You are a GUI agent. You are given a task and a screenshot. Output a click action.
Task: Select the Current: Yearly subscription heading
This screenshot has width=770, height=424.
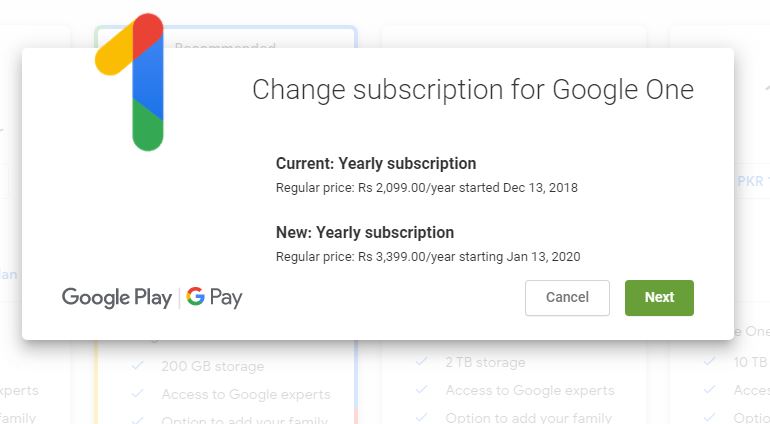tap(376, 163)
